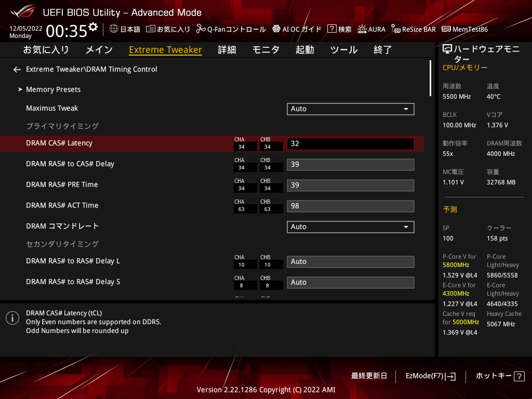Screen dimensions: 532x399
Task: Click the ホットキー button
Action: (499, 376)
